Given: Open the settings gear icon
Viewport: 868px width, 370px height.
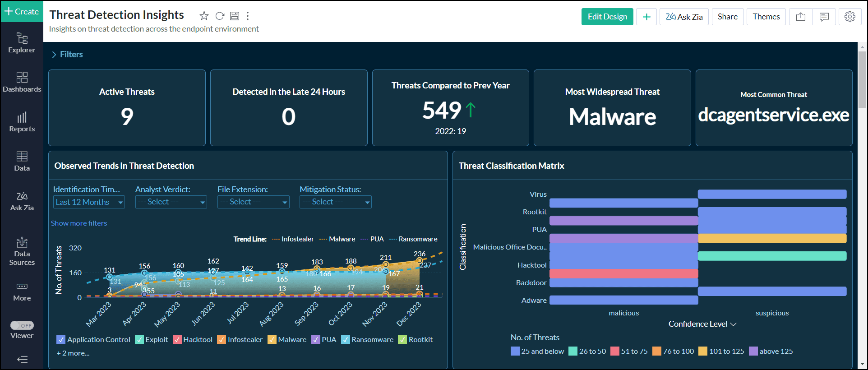Looking at the screenshot, I should 850,17.
